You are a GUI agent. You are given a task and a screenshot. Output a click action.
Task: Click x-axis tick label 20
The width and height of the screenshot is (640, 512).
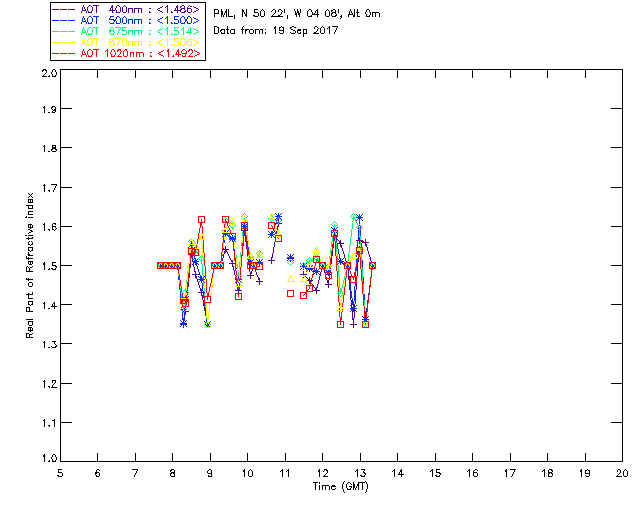click(622, 473)
